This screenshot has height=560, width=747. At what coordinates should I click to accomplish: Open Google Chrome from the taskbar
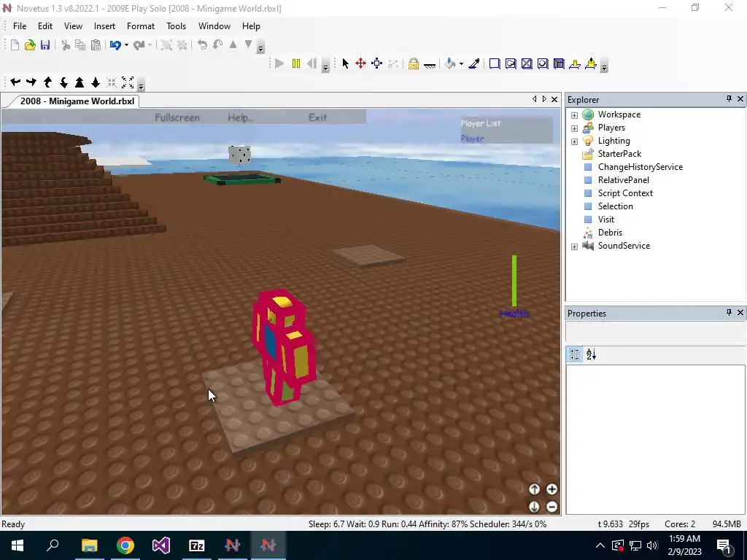tap(125, 545)
